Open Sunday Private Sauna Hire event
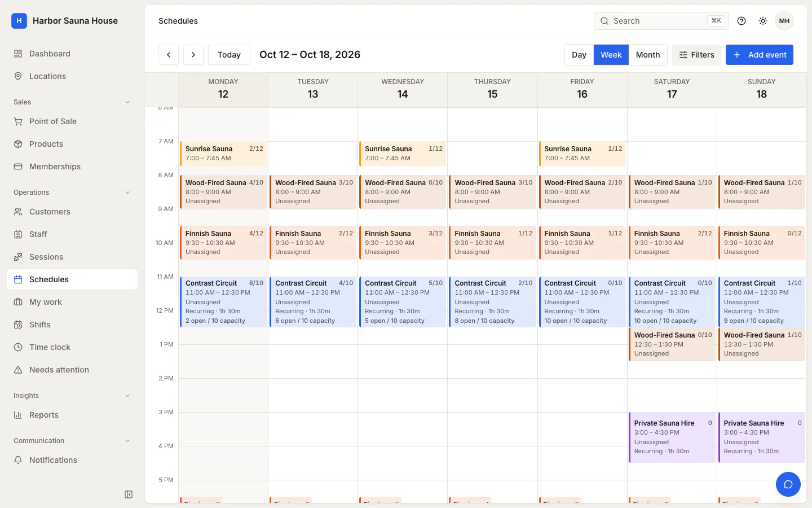Image resolution: width=812 pixels, height=508 pixels. click(761, 437)
